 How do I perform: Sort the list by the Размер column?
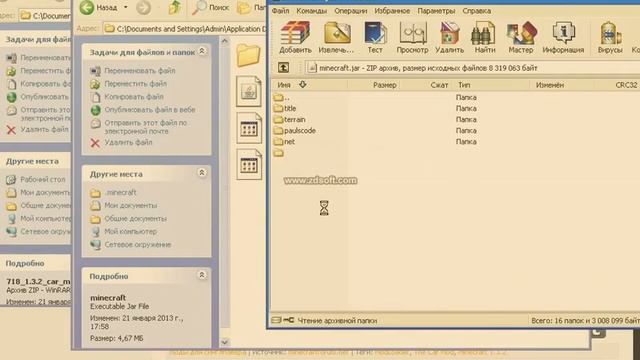tap(373, 85)
